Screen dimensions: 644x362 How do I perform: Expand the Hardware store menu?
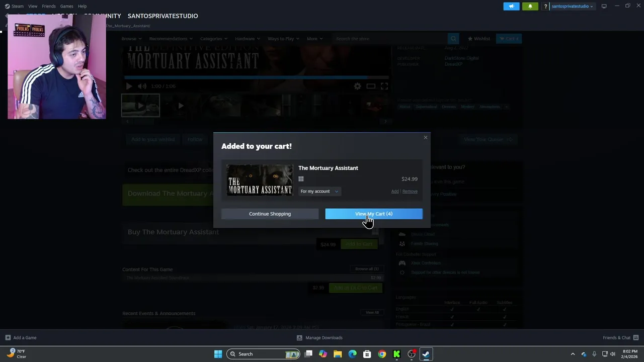pos(248,39)
